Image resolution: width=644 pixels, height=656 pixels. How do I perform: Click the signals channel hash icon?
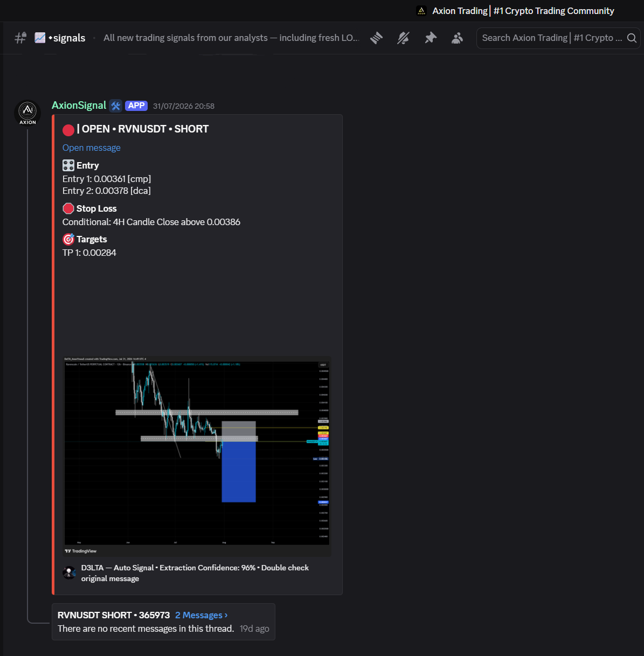pos(20,38)
